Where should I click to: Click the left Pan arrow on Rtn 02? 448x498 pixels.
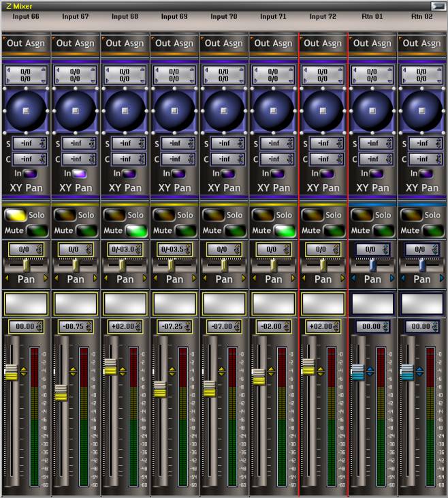404,279
